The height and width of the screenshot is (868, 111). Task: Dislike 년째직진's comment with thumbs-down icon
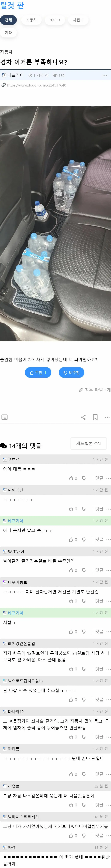83,509
